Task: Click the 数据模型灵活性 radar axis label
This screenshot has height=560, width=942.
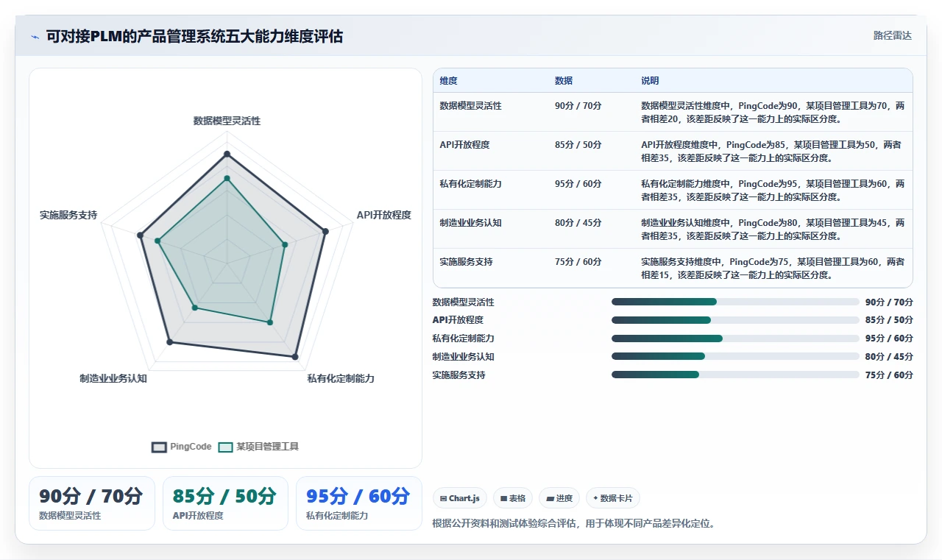Action: pos(227,121)
